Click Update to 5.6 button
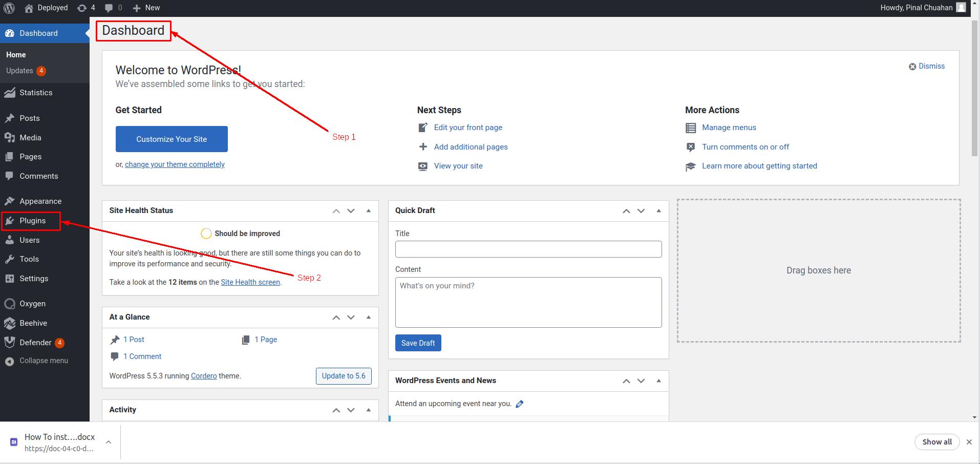This screenshot has height=464, width=980. point(344,376)
